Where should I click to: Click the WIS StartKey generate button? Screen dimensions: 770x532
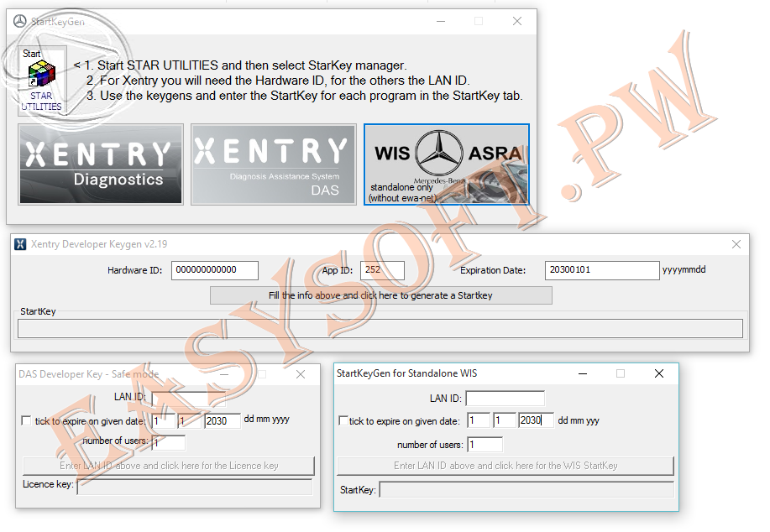pos(505,465)
